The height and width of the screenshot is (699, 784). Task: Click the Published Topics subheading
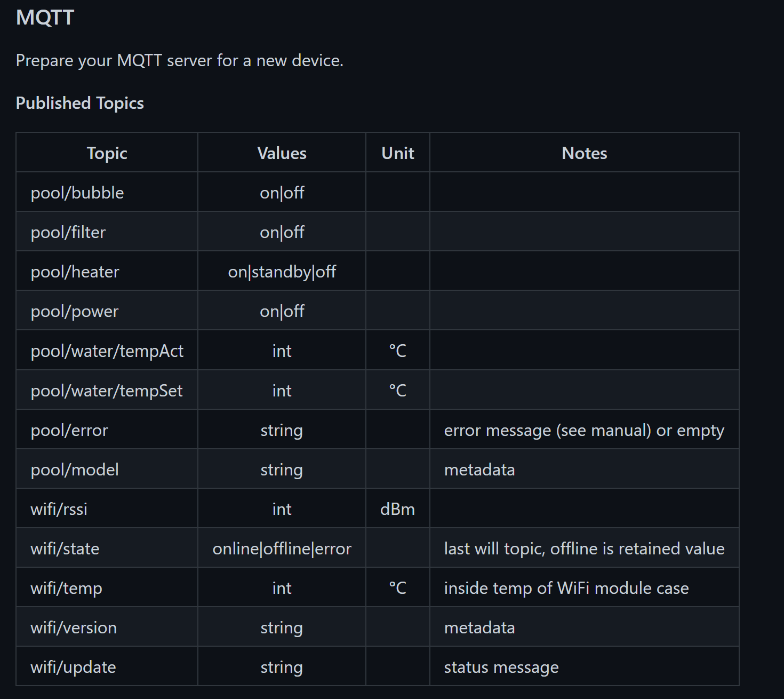coord(79,103)
